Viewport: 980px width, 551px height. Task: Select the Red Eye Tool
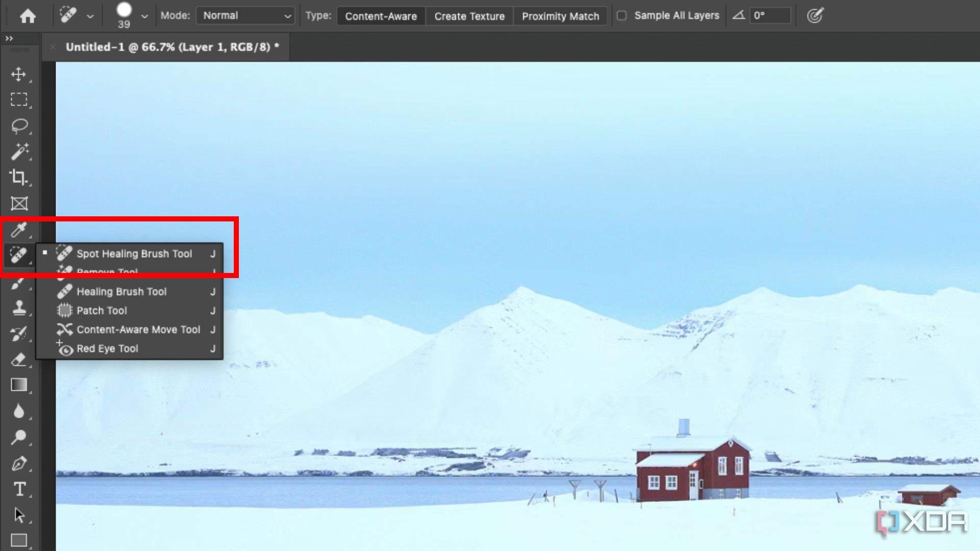(107, 348)
